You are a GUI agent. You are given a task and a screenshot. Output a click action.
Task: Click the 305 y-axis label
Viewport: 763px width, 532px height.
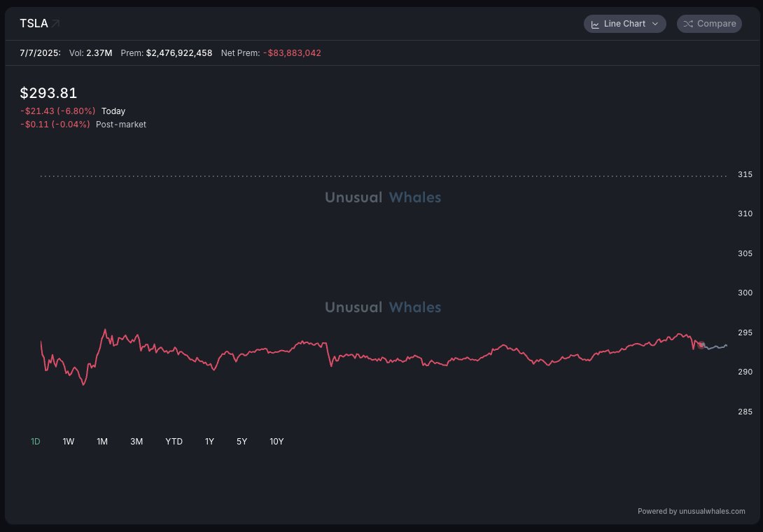[745, 253]
